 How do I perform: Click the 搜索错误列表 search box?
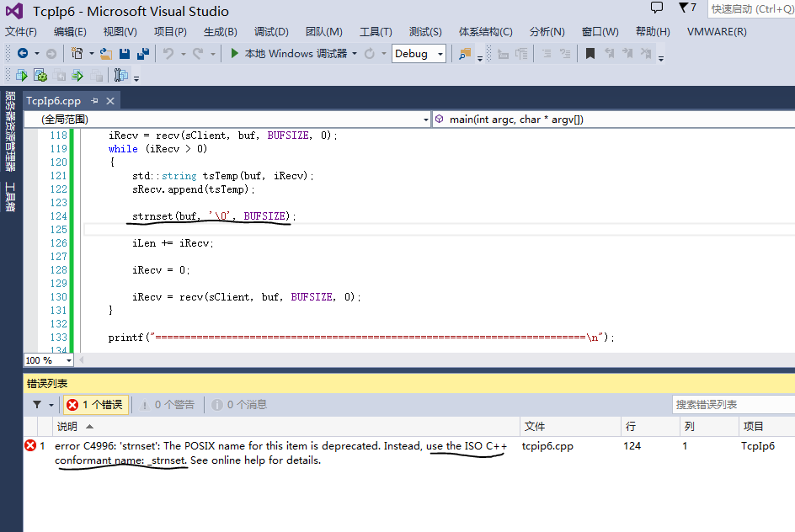(x=734, y=405)
